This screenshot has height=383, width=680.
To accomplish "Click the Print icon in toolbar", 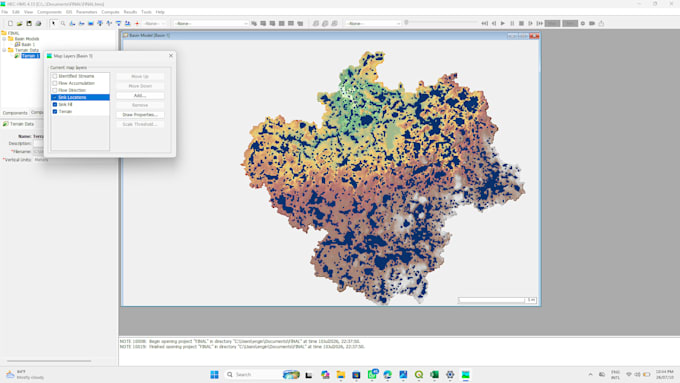I will click(38, 23).
